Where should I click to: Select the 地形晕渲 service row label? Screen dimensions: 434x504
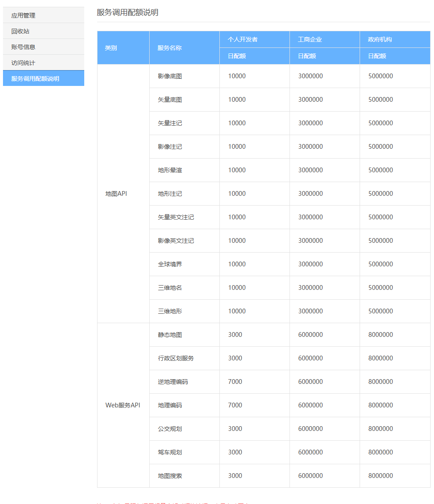[170, 170]
